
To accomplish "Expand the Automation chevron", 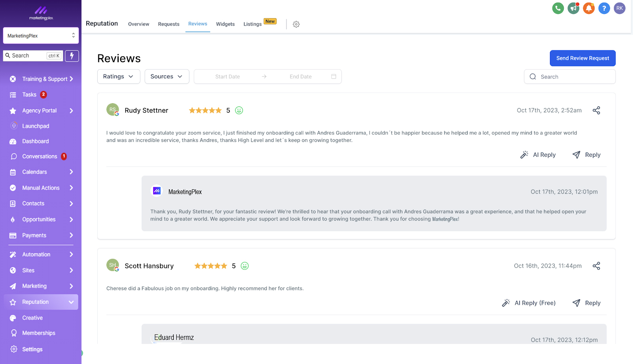I will click(x=71, y=255).
